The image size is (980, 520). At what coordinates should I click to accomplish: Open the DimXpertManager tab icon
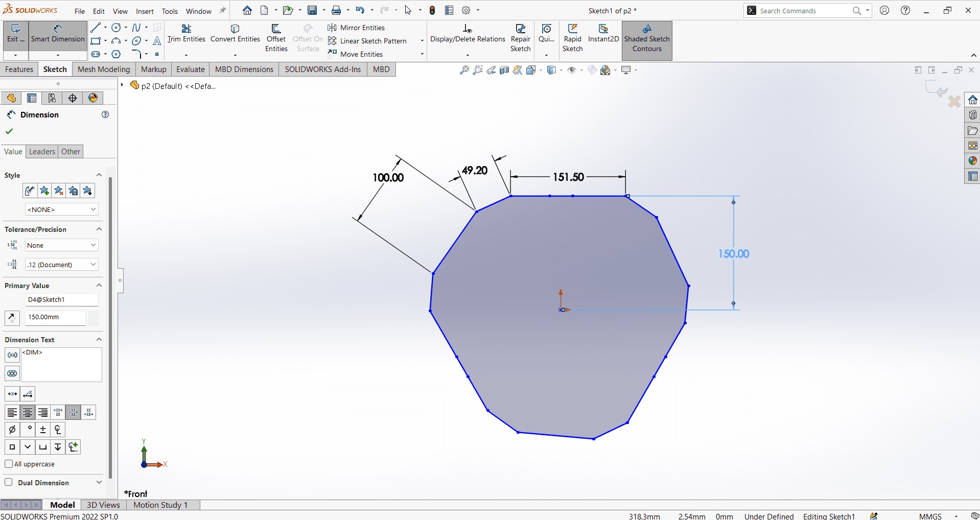click(73, 98)
